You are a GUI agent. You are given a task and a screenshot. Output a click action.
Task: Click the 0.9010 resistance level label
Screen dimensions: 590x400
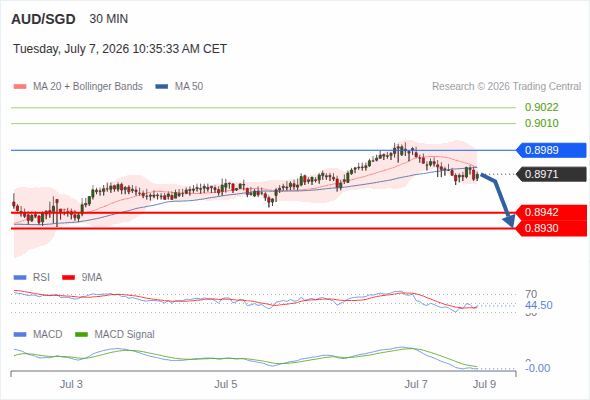(x=541, y=123)
